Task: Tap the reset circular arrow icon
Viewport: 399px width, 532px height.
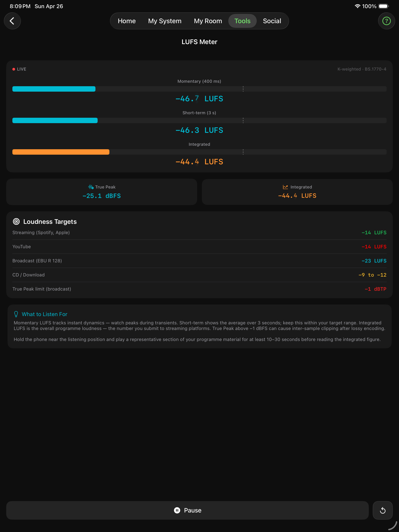Action: point(383,510)
